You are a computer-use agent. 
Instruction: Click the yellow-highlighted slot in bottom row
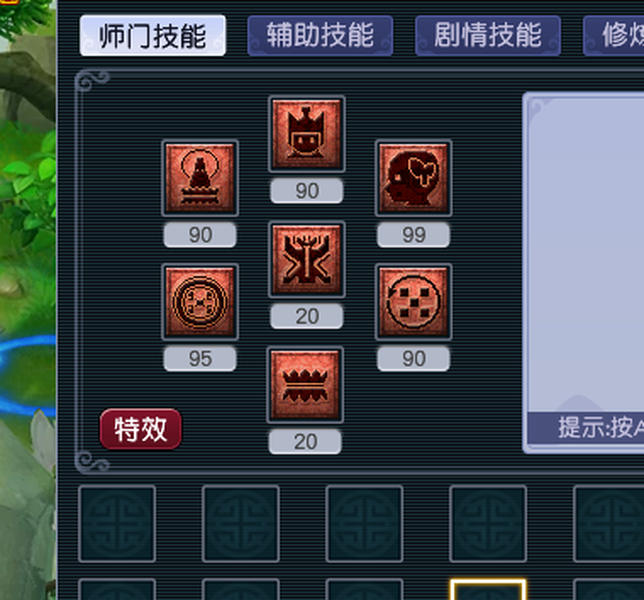tap(488, 590)
